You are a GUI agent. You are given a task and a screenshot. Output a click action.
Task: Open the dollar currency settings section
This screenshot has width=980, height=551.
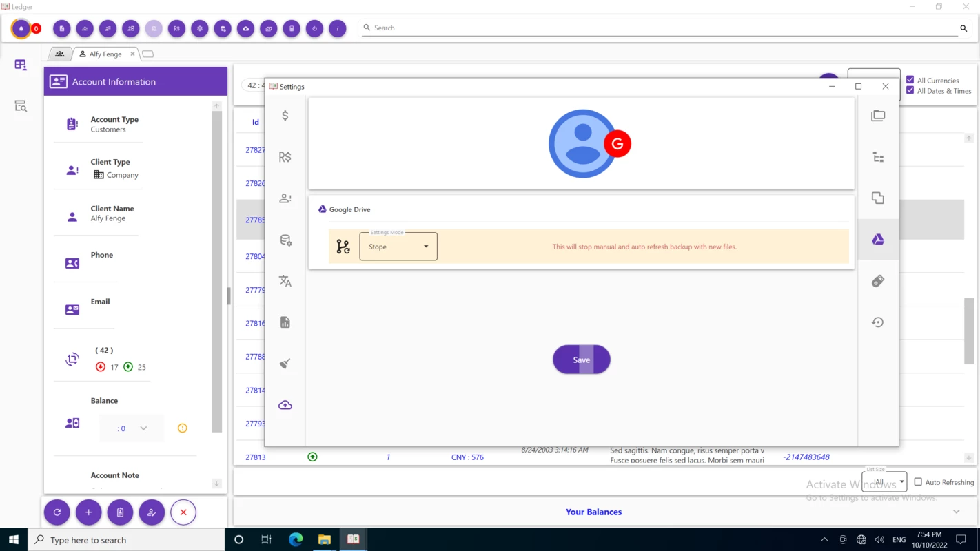285,116
